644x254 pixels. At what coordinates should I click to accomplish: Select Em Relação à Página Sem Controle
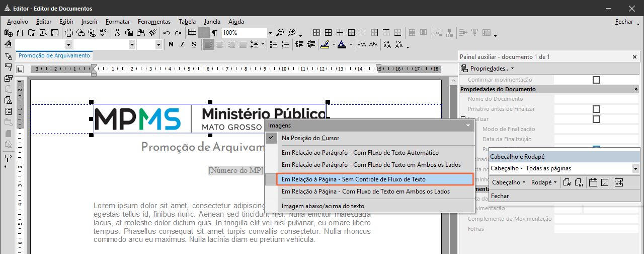click(x=370, y=179)
